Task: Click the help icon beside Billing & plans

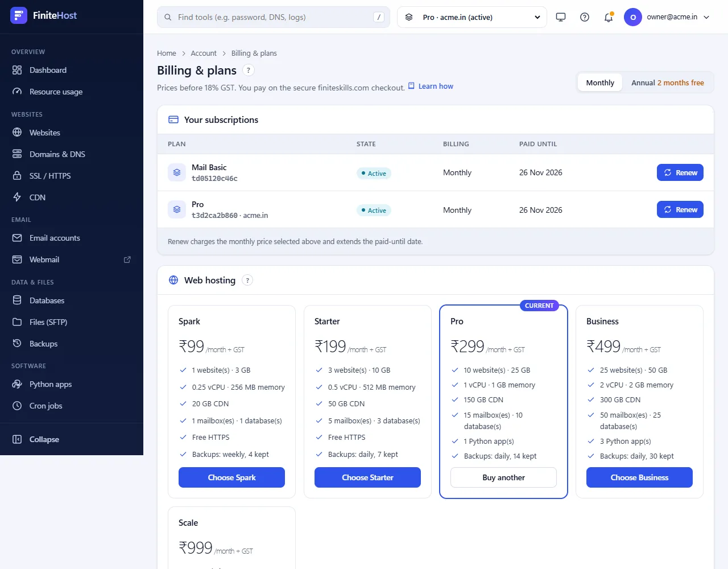Action: pyautogui.click(x=249, y=70)
